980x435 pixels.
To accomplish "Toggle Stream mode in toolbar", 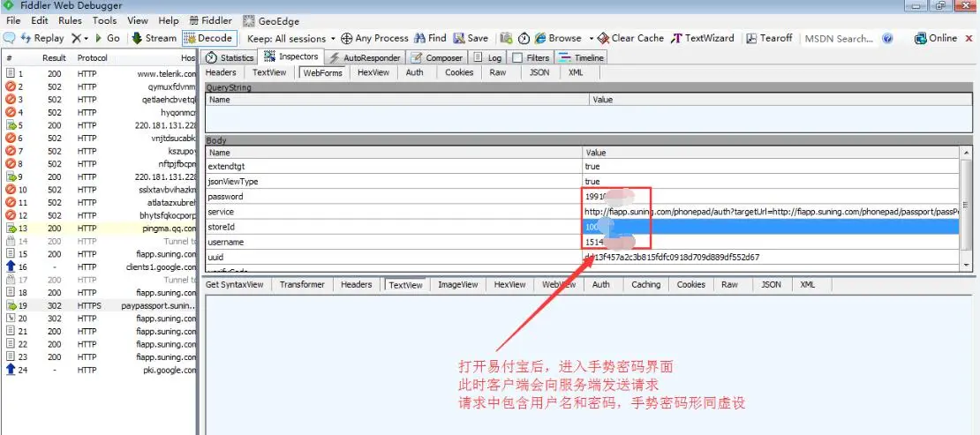I will click(154, 38).
